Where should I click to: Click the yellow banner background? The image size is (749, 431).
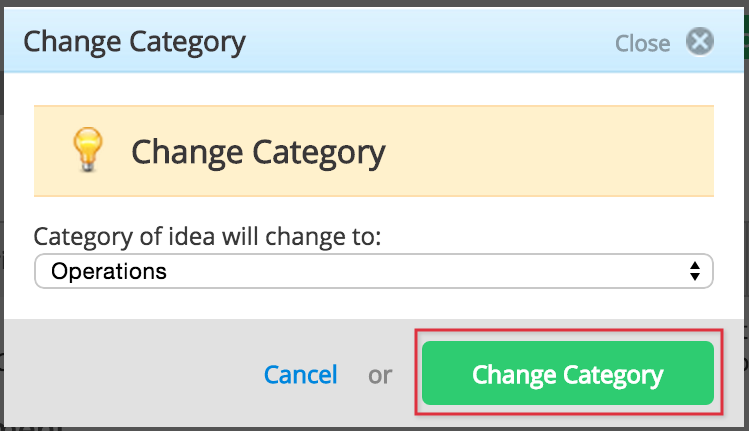coord(549,151)
